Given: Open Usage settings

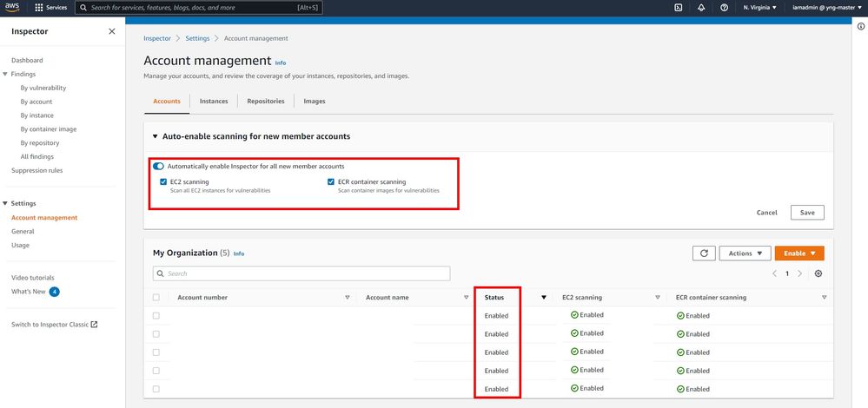Looking at the screenshot, I should 21,246.
